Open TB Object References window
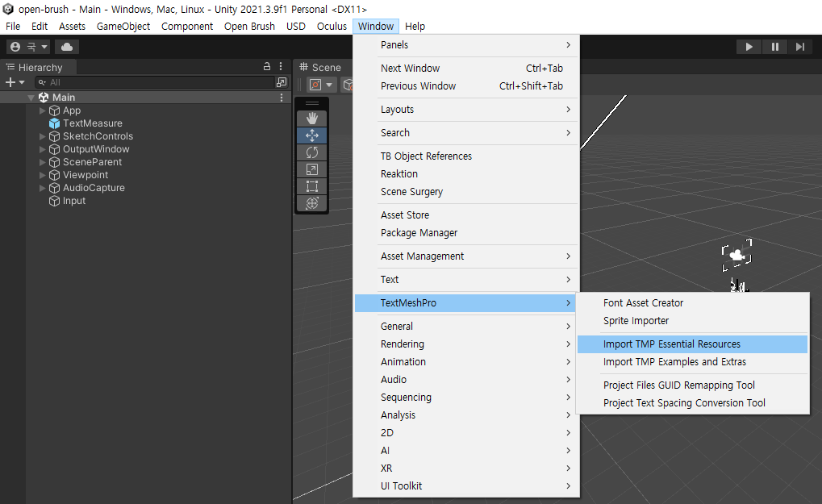822x504 pixels. tap(466, 156)
